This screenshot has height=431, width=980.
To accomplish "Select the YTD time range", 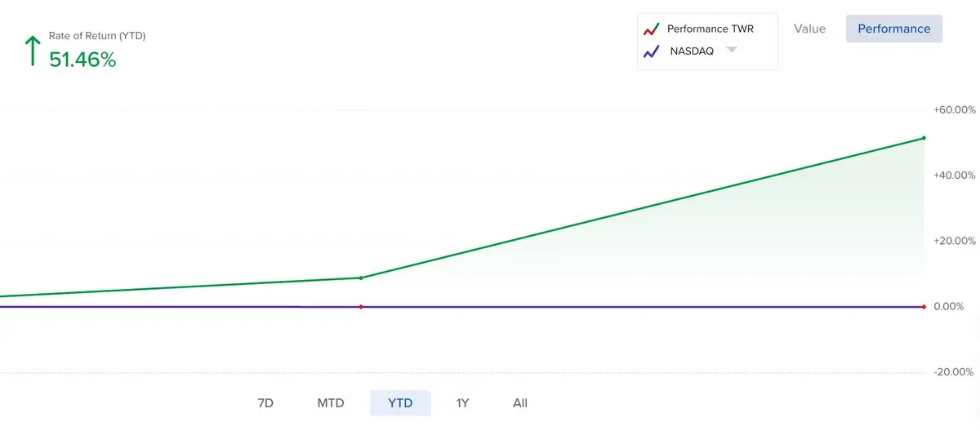I will [x=400, y=403].
